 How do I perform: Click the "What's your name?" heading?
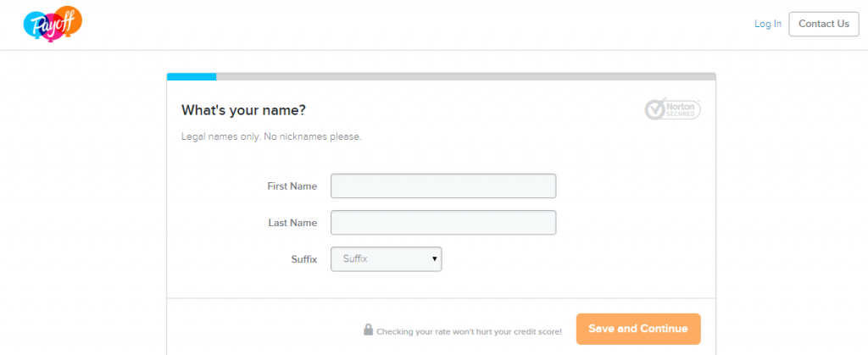[x=243, y=111]
